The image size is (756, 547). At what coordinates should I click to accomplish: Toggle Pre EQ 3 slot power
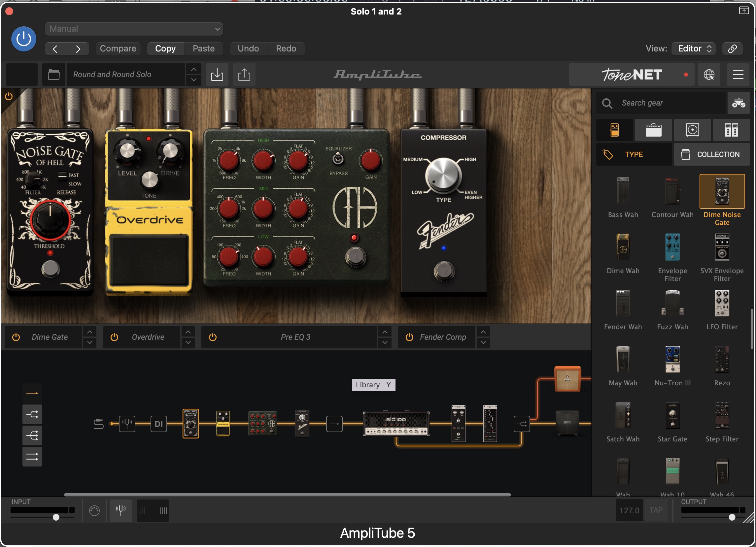pyautogui.click(x=213, y=337)
